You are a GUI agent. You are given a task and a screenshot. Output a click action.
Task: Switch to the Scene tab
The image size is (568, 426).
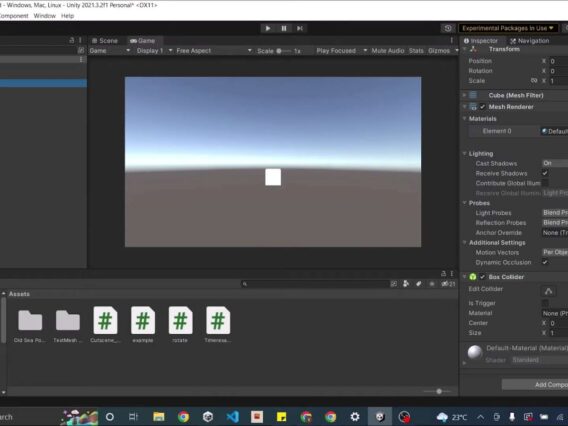(105, 41)
